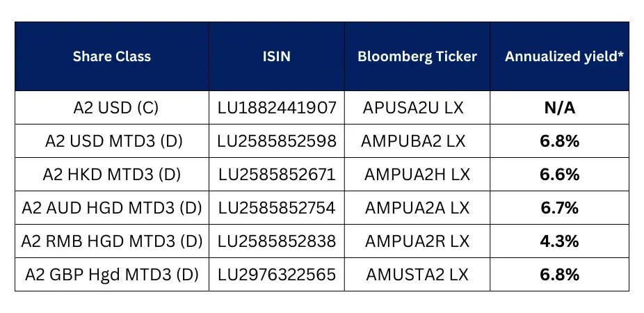Select the A2 AUD HGD MTD3 (D) cell
Viewport: 644px width, 313px height.
tap(112, 208)
